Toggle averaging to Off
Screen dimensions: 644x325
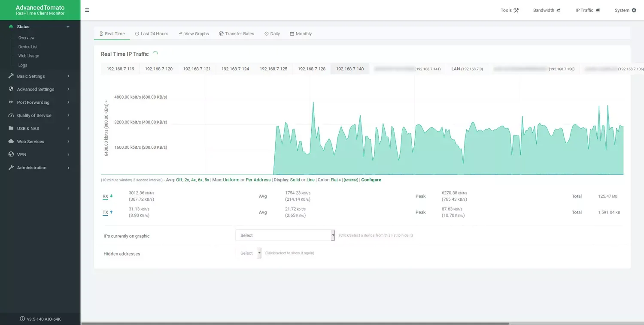[x=179, y=180]
